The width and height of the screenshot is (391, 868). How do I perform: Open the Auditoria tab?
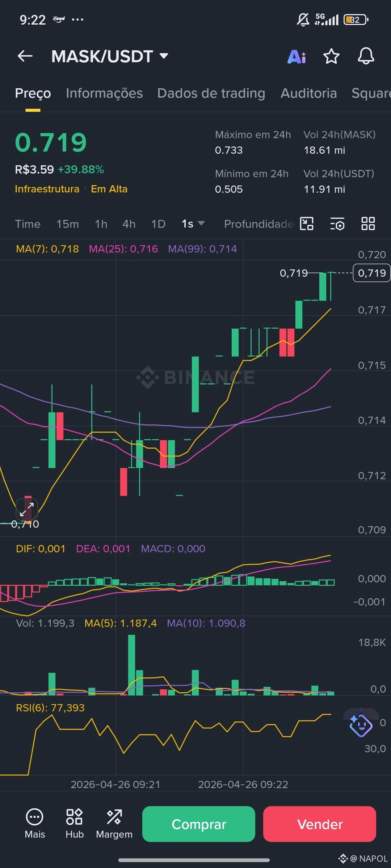tap(308, 93)
